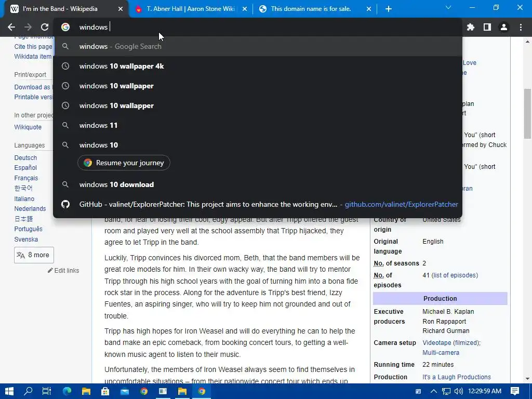Click the address bar containing 'windows'
Image resolution: width=532 pixels, height=399 pixels.
pyautogui.click(x=258, y=27)
